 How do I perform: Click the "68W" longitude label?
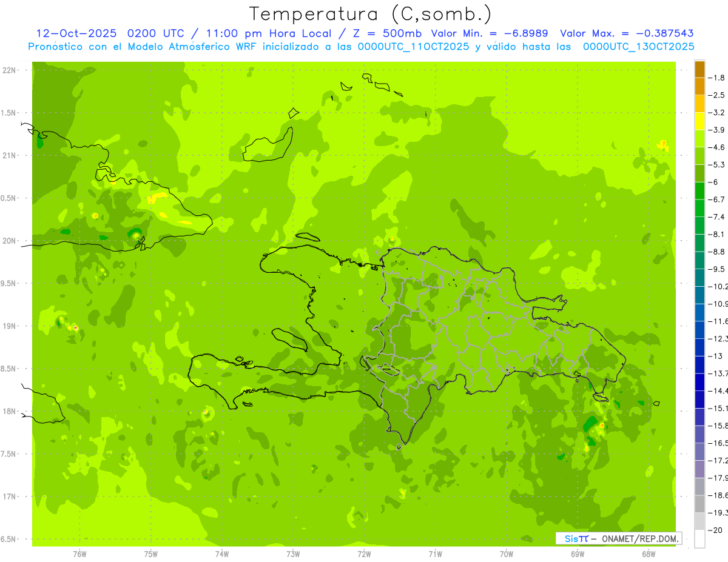click(x=649, y=554)
